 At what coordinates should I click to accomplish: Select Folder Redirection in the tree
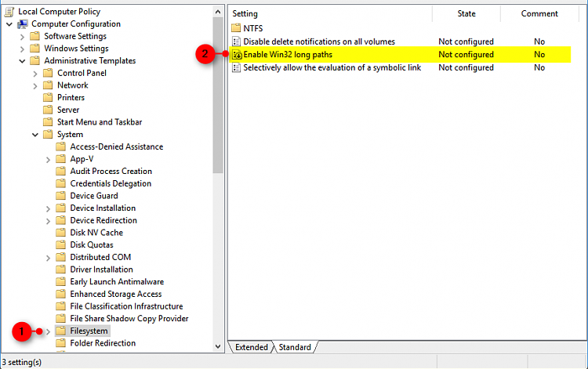click(x=103, y=343)
